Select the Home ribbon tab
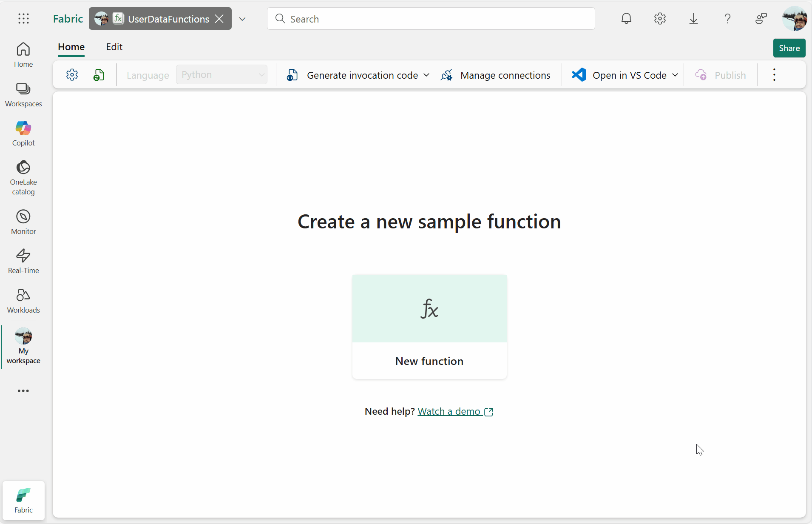812x524 pixels. pos(71,47)
